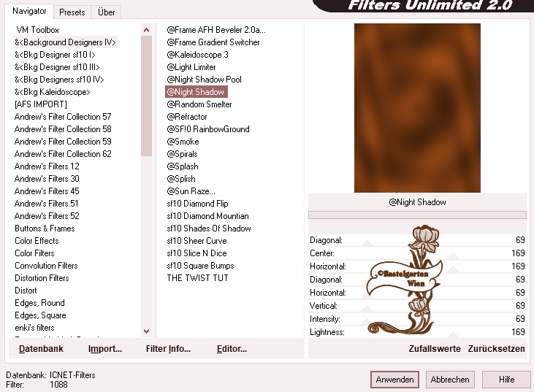Select &<Bkg Kaleidoscope> category
This screenshot has width=534, height=392.
coord(52,92)
